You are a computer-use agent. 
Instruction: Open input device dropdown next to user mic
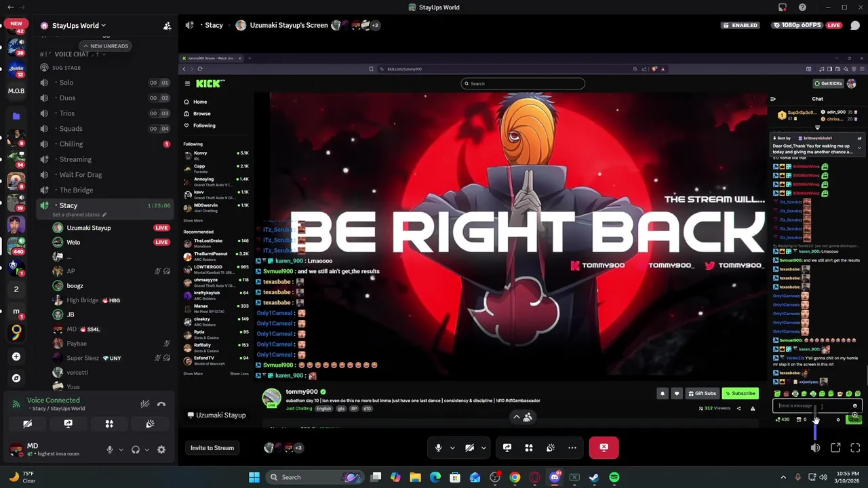pos(121,449)
